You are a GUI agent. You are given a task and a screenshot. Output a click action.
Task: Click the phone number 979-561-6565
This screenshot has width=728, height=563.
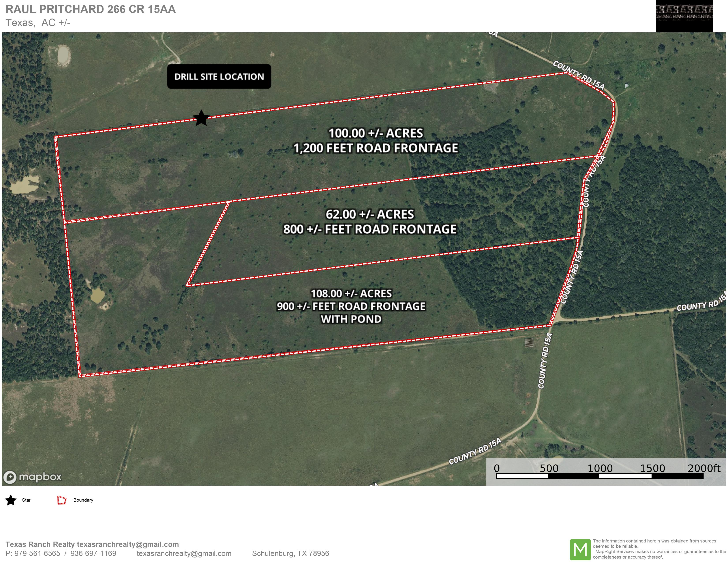(x=37, y=554)
